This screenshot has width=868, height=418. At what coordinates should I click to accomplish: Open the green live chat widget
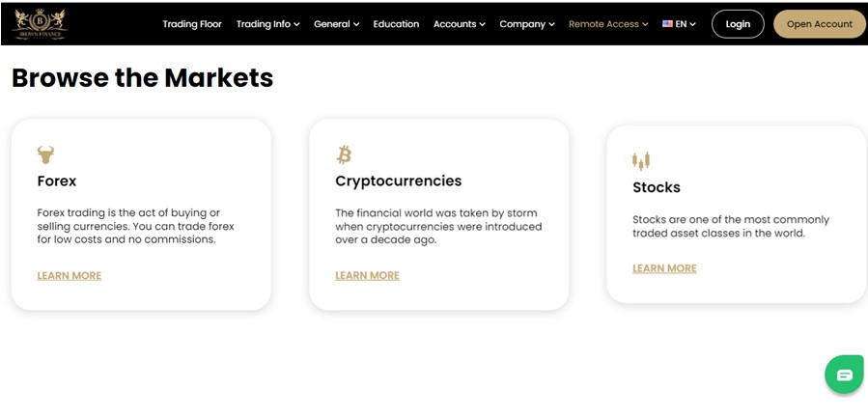[x=844, y=375]
